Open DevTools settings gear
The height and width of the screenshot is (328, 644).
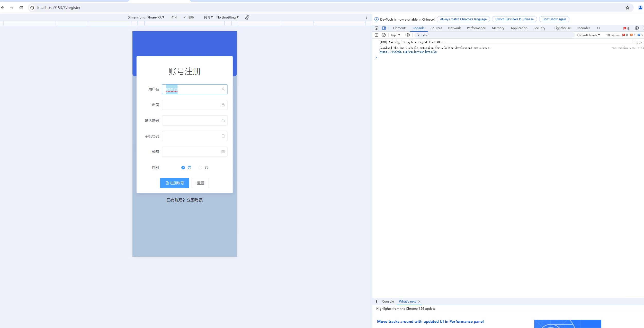coord(637,28)
